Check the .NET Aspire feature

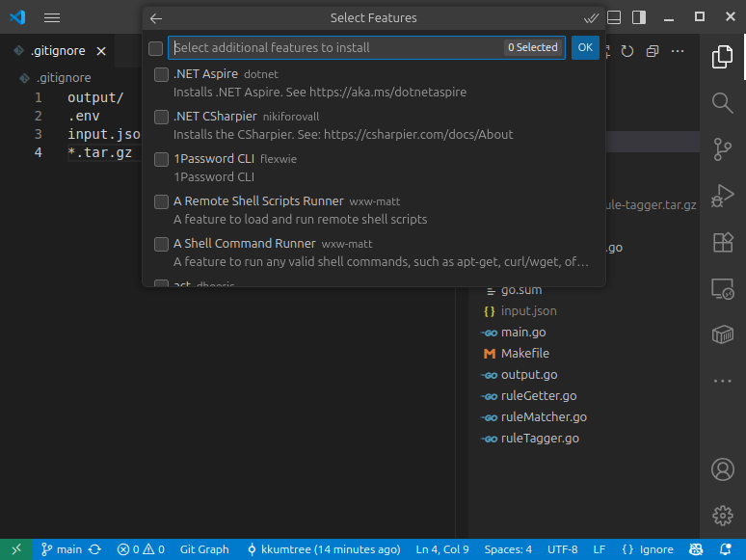pos(161,74)
